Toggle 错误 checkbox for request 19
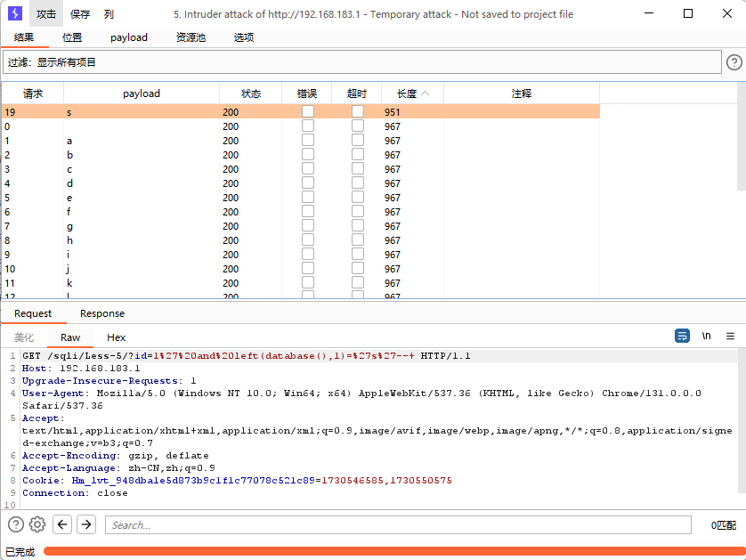The width and height of the screenshot is (746, 560). (x=308, y=111)
